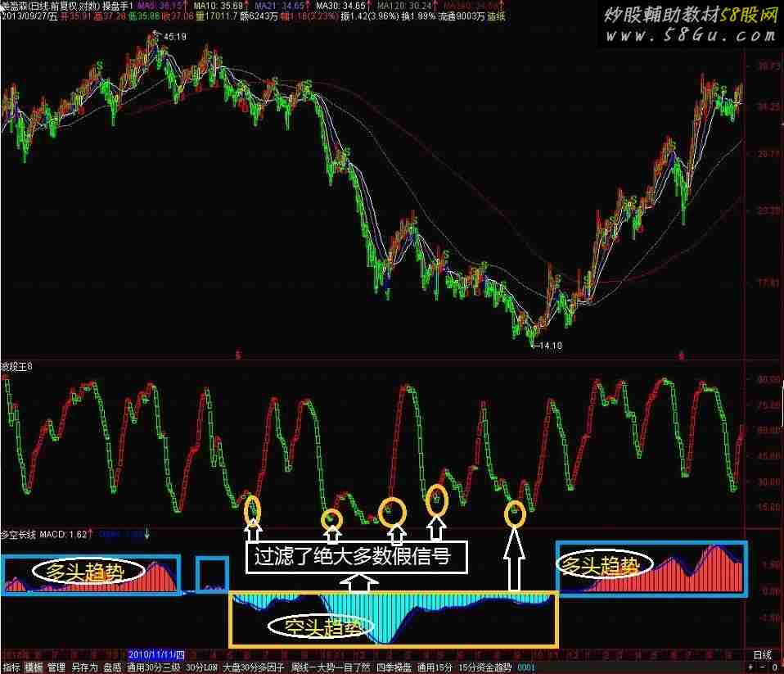Apply the 15分资金趋势 template
This screenshot has height=674, width=784.
coord(485,667)
